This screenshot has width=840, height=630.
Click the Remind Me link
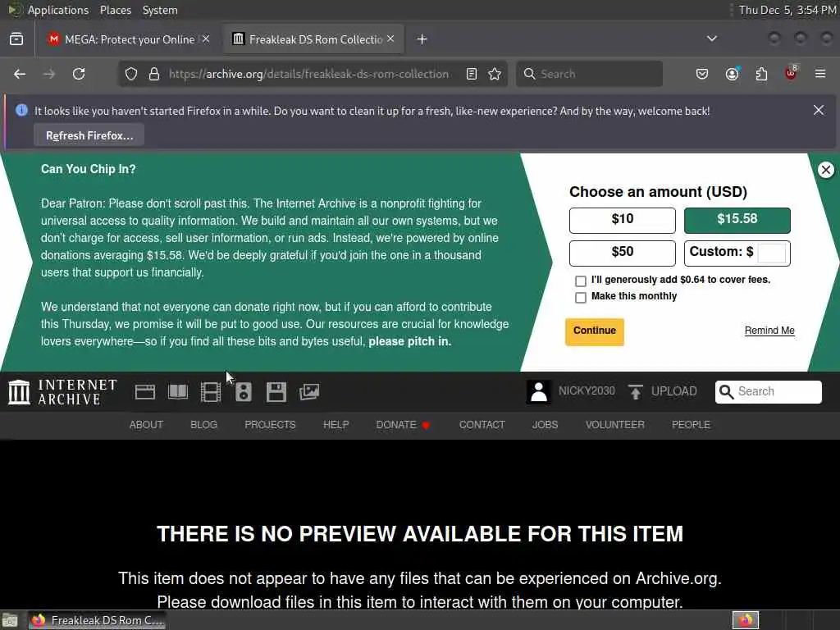[769, 331]
